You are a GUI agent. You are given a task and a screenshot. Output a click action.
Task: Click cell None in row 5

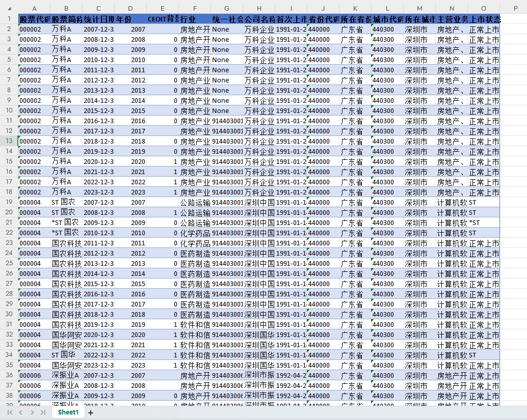point(227,60)
